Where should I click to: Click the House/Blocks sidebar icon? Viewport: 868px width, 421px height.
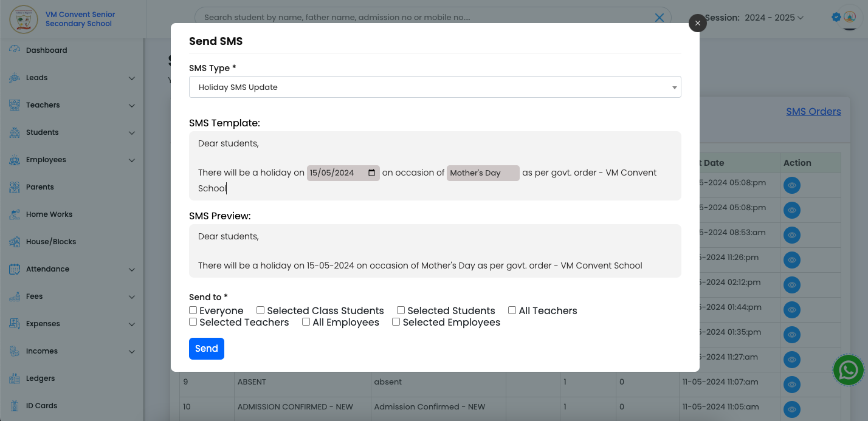coord(13,241)
